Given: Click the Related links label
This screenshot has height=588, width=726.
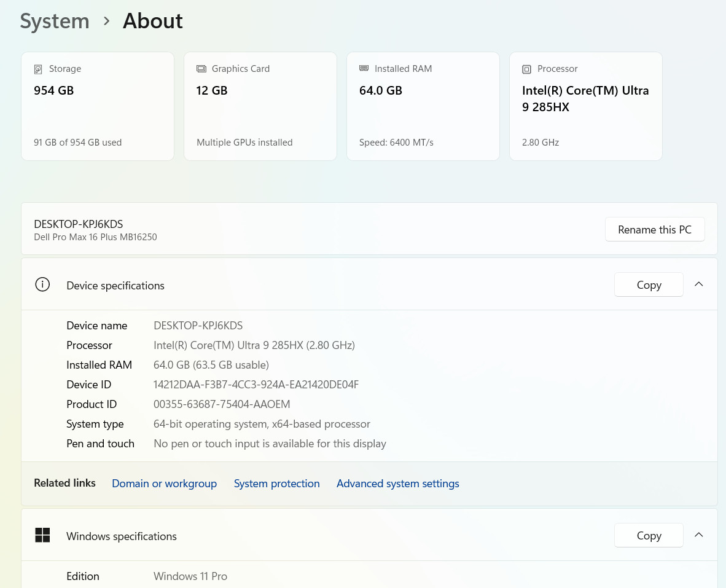Looking at the screenshot, I should tap(65, 483).
